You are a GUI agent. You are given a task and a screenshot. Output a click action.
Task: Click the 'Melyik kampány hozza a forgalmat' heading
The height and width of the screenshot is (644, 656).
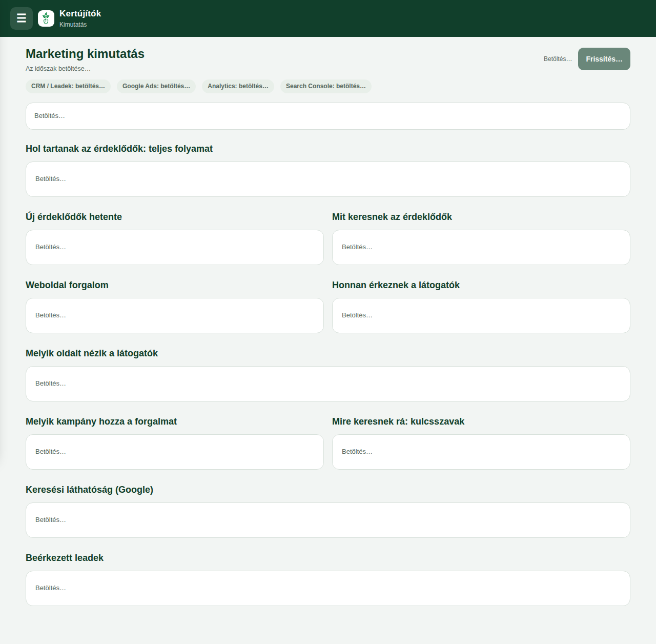coord(101,421)
